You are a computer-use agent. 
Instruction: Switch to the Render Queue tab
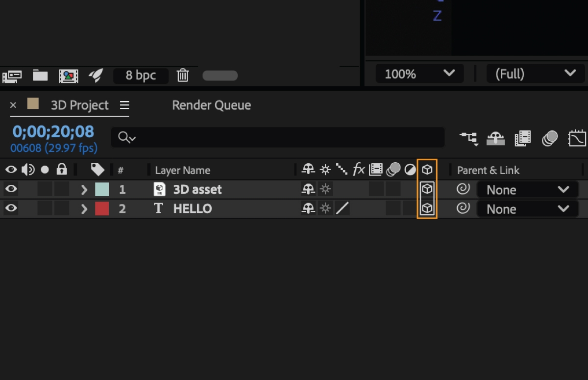click(x=211, y=105)
